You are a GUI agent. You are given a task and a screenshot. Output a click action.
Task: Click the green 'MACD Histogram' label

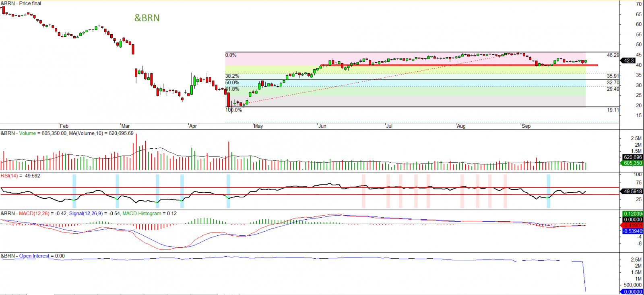pos(142,214)
